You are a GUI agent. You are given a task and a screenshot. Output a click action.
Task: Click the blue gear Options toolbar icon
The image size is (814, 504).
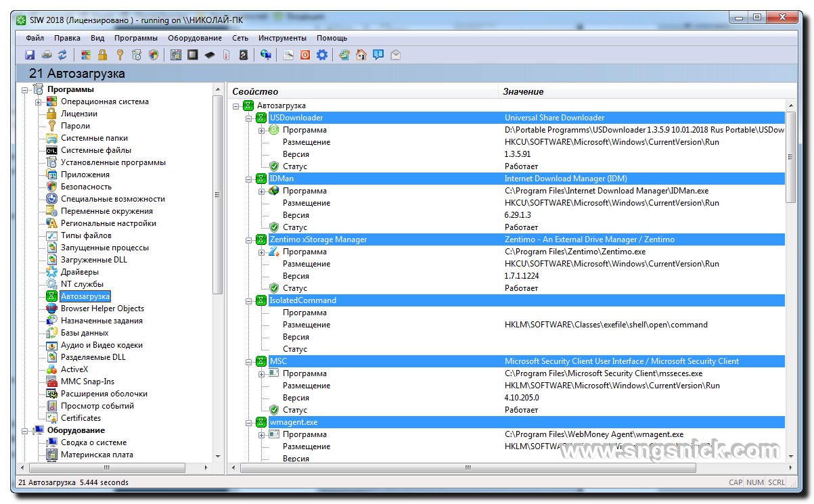[x=322, y=55]
